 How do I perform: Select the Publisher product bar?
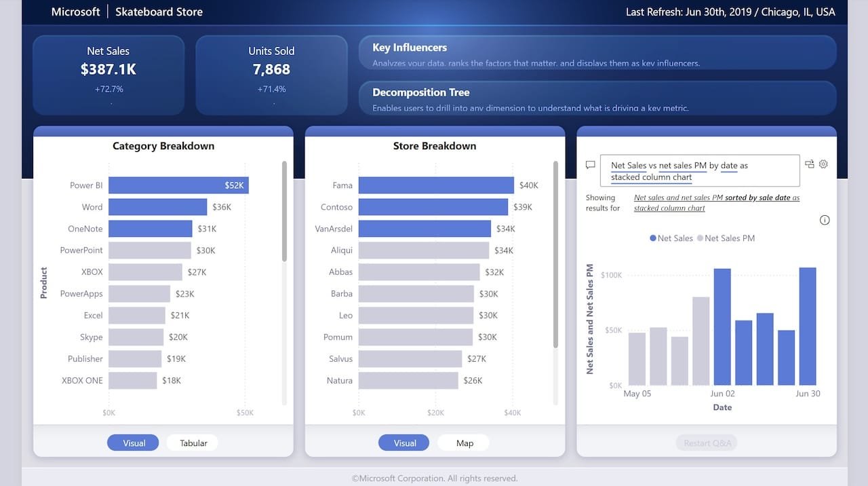click(135, 359)
